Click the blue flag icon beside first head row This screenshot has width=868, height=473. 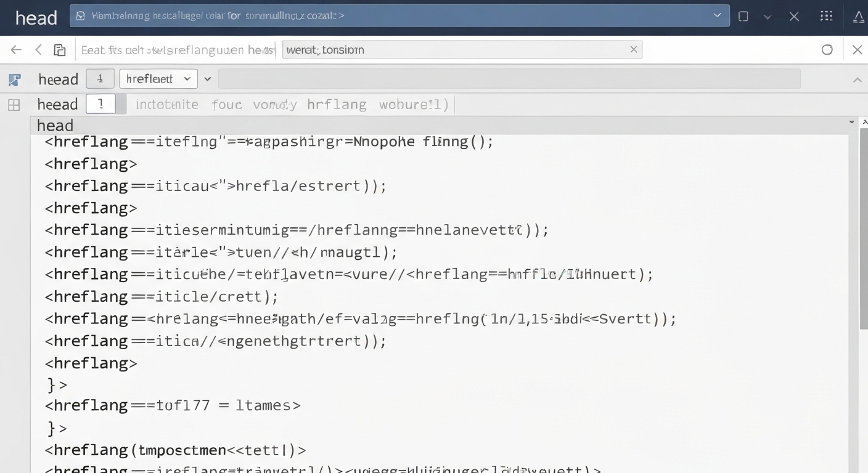[x=15, y=79]
